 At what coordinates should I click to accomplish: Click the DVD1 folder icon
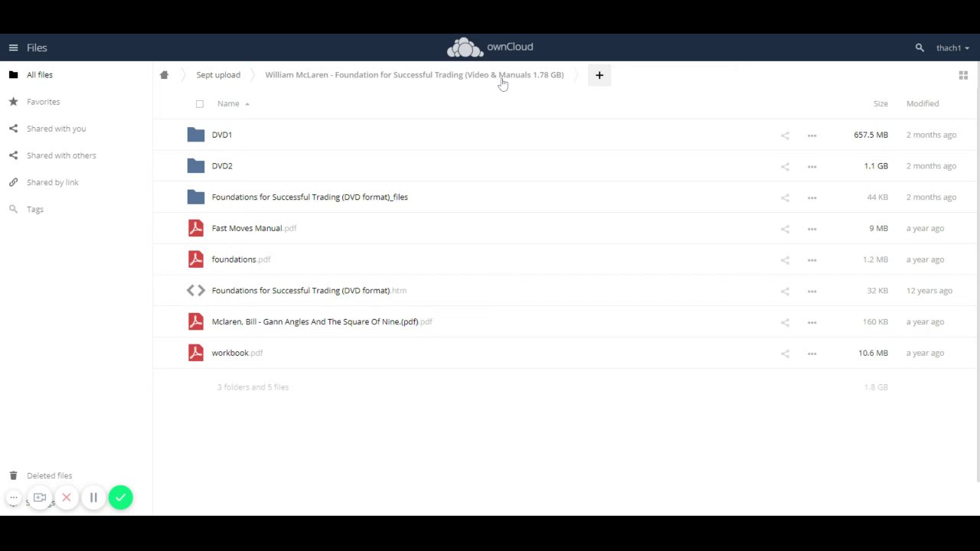[196, 135]
